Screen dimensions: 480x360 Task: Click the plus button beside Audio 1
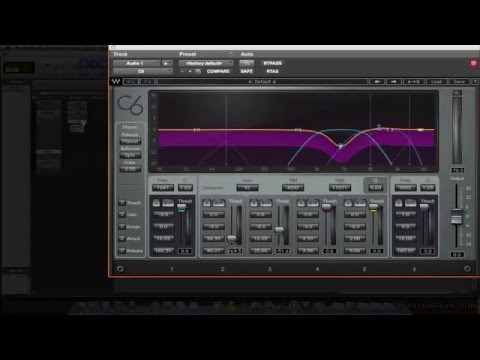coord(167,63)
